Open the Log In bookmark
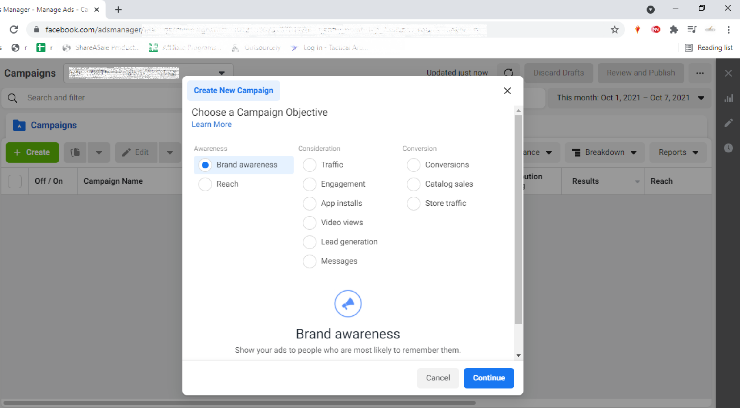The width and height of the screenshot is (740, 408). point(329,48)
